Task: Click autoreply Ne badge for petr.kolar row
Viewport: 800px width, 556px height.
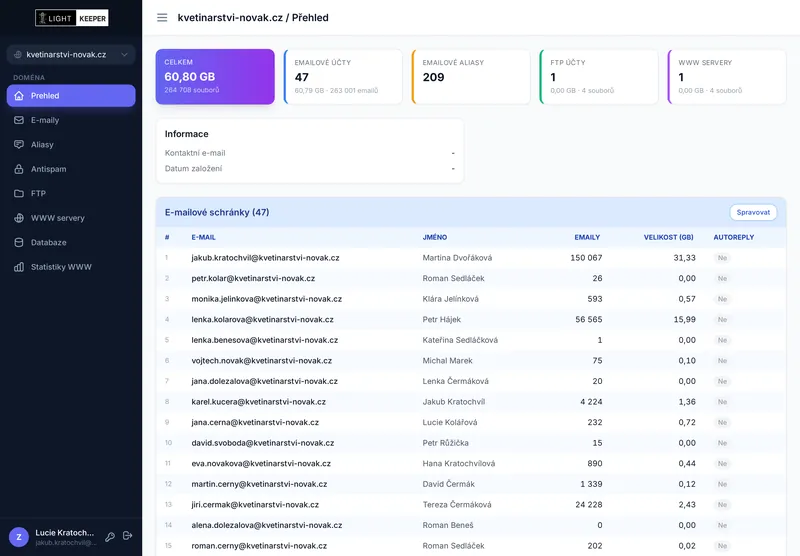Action: tap(722, 279)
